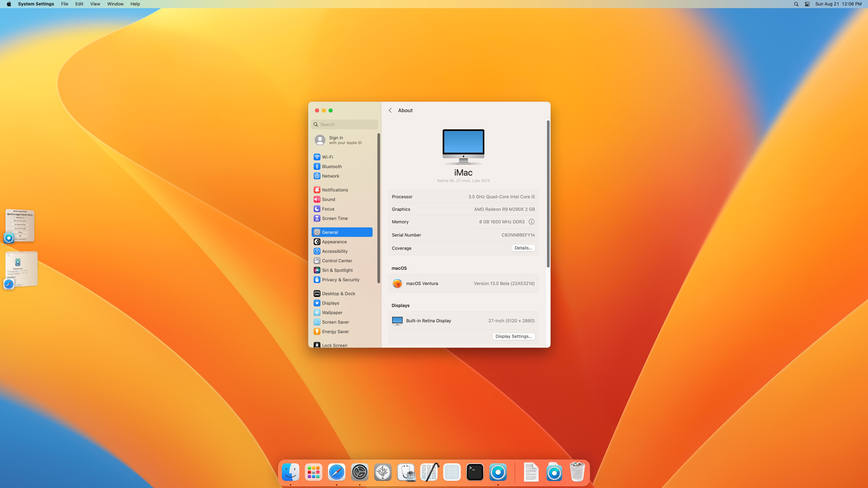Open Terminal from the Dock
This screenshot has height=488, width=868.
pos(474,472)
